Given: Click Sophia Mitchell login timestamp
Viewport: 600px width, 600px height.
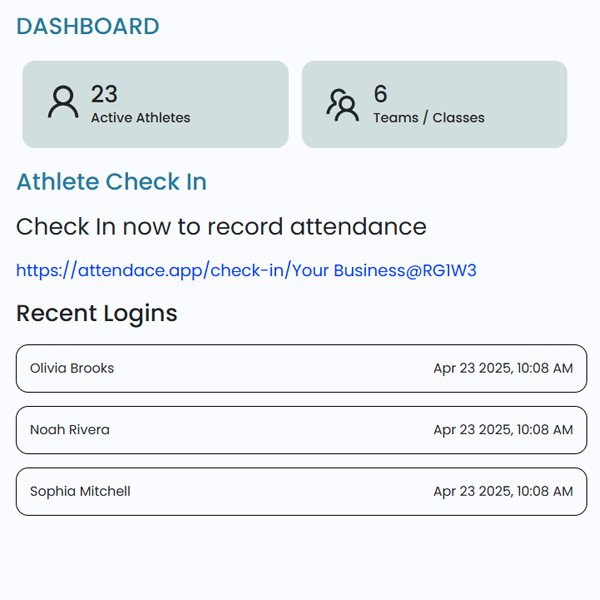Looking at the screenshot, I should (x=503, y=491).
